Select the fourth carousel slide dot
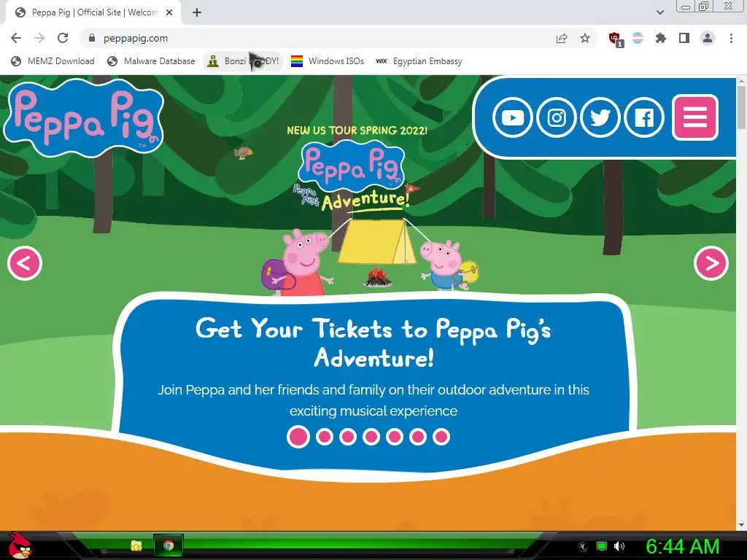747x560 pixels. click(371, 437)
